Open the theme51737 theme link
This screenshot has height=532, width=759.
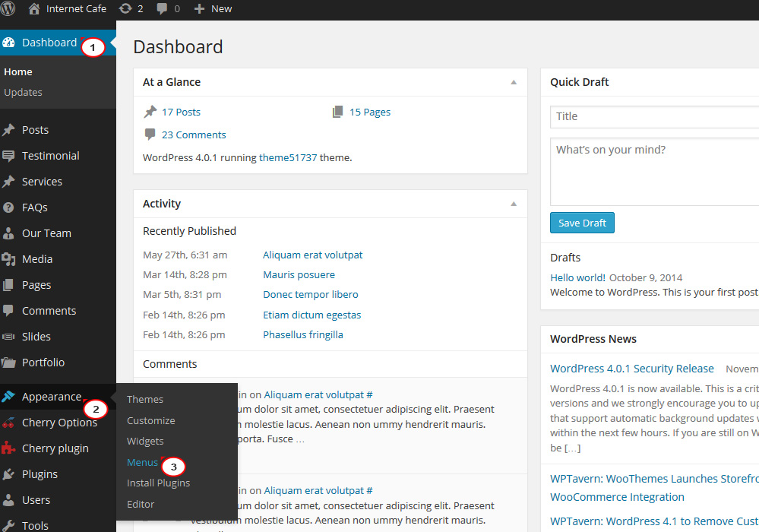tap(288, 157)
